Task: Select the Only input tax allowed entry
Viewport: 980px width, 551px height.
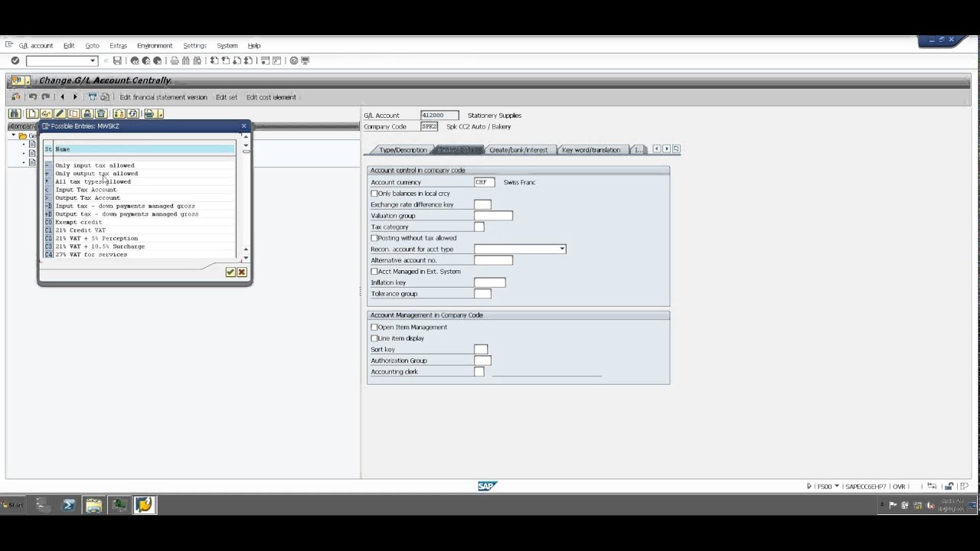Action: (95, 165)
